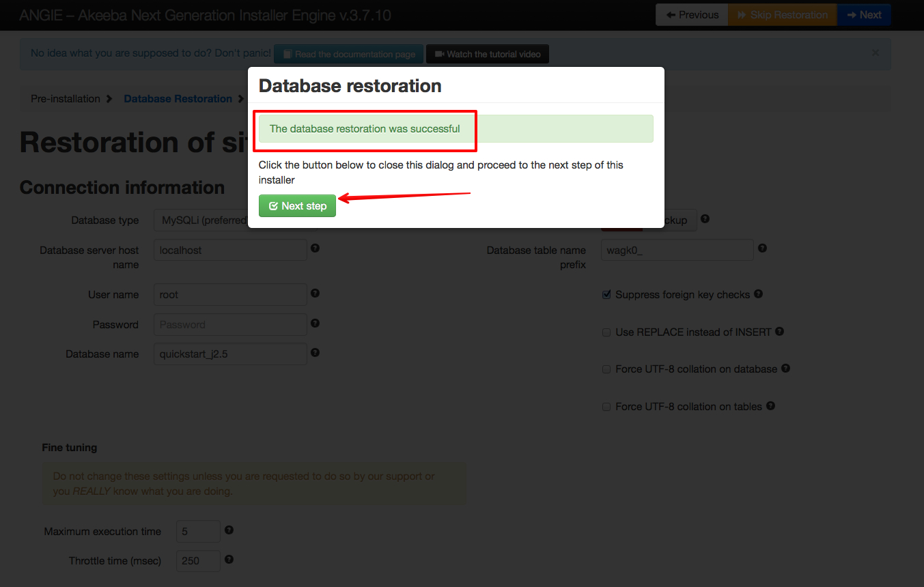The width and height of the screenshot is (924, 587).
Task: Show help icon for User name
Action: tap(315, 293)
